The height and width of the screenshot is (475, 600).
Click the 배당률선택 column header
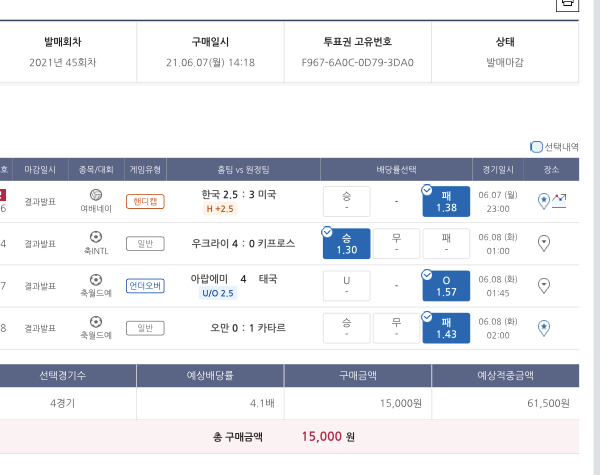[x=397, y=170]
